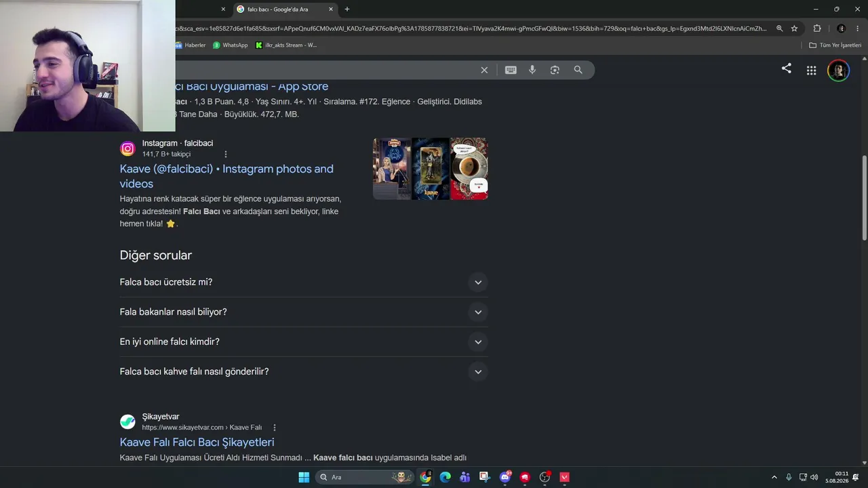Click the Instagram logo favicon
Screen dimensions: 868x488
point(127,148)
